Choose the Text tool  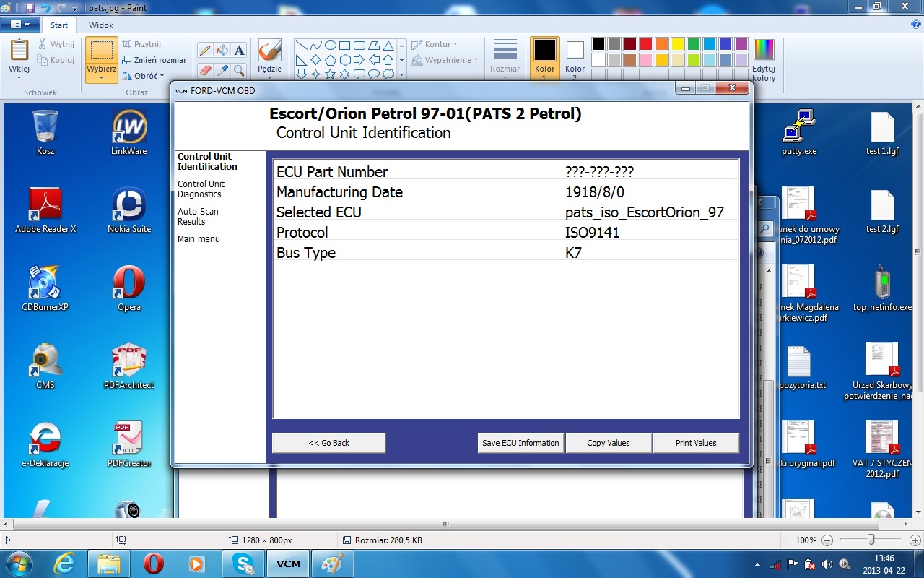pos(240,51)
